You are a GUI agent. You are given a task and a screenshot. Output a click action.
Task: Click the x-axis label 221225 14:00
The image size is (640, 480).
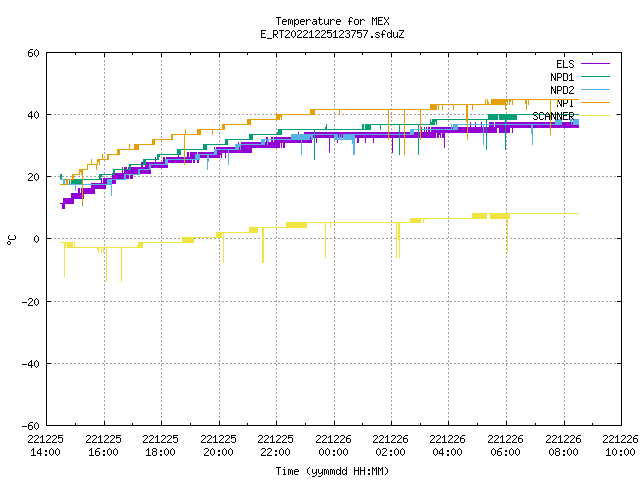46,446
